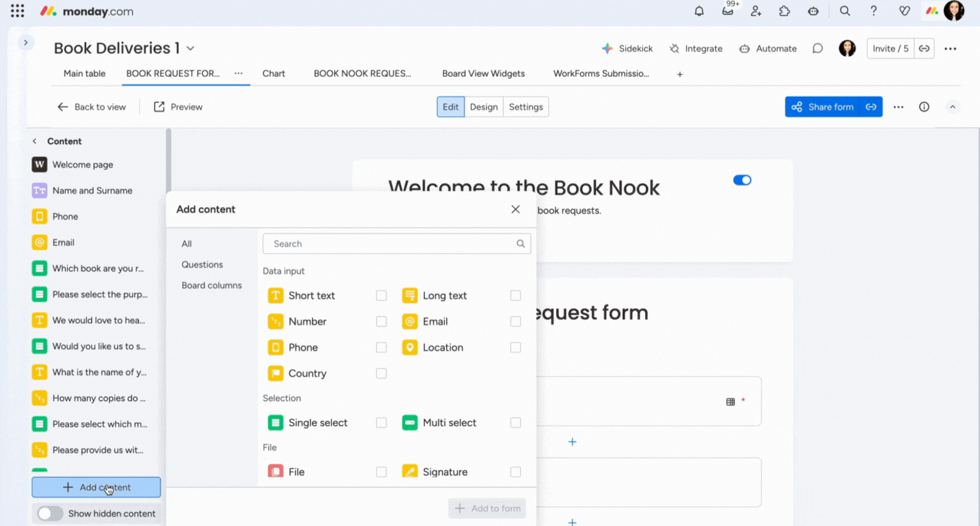
Task: Click the heart icon in top bar
Action: point(904,11)
